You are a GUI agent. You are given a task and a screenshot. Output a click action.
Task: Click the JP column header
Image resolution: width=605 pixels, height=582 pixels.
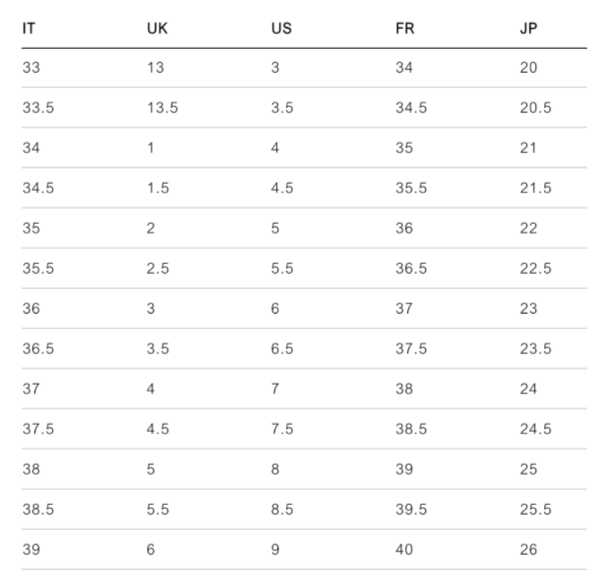[x=530, y=28]
